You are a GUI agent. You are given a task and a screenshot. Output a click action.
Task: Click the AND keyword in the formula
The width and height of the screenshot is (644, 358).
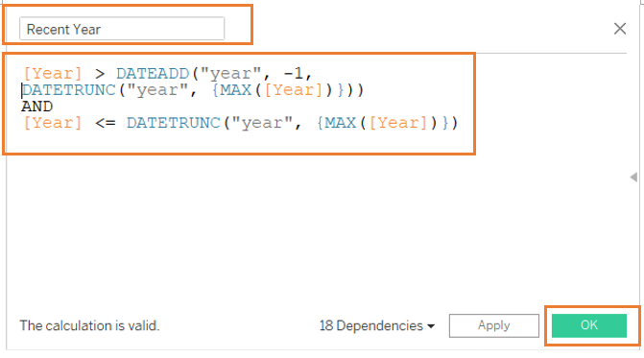coord(37,107)
